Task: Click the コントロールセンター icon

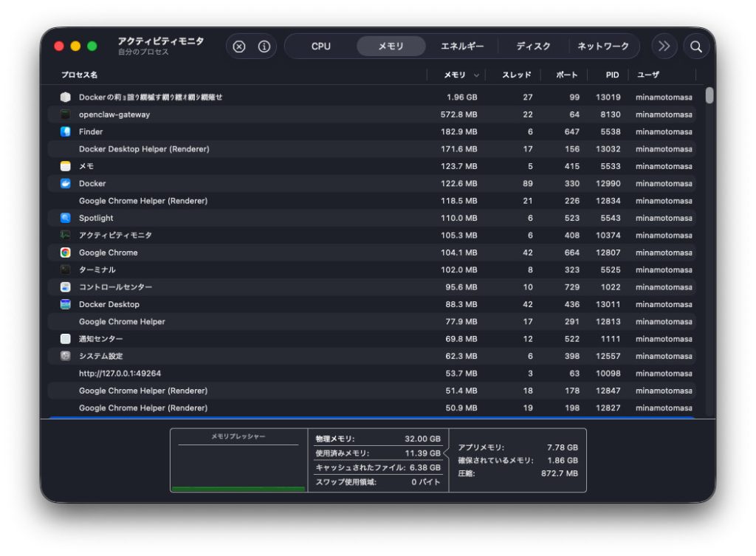Action: tap(66, 287)
